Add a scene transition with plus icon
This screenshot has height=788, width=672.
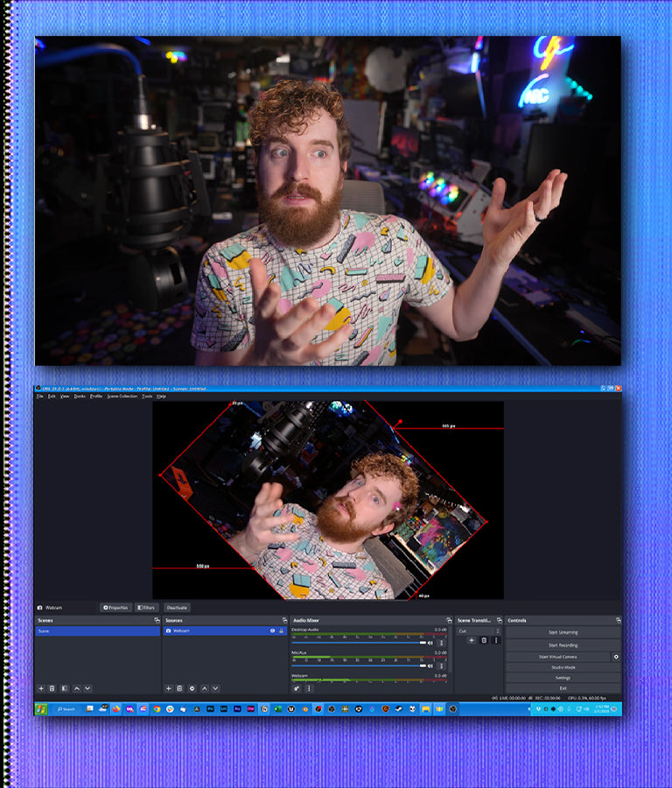(x=471, y=641)
